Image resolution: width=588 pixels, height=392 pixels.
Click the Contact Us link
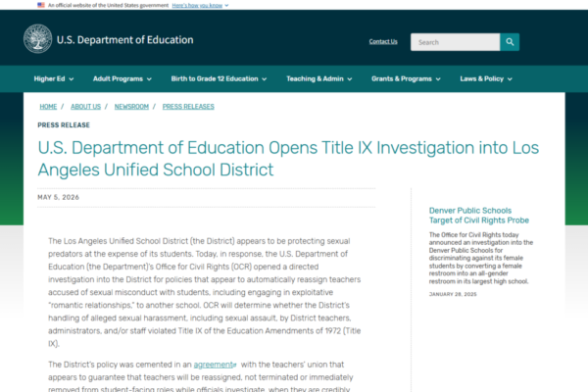[x=383, y=41]
